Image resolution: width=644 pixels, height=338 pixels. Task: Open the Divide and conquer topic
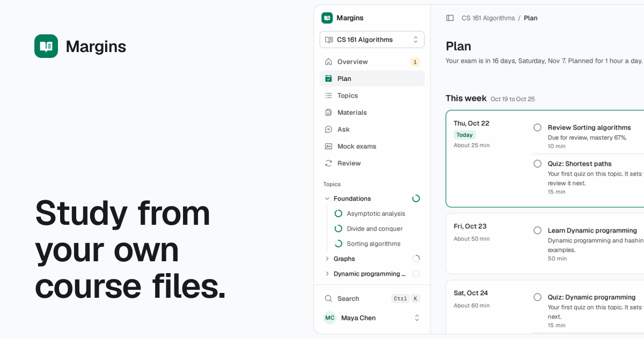(x=375, y=229)
